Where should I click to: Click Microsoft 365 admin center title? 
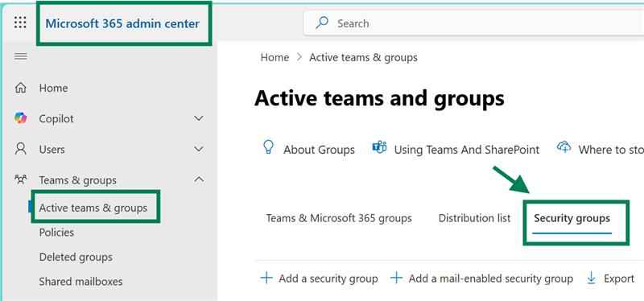pyautogui.click(x=122, y=23)
